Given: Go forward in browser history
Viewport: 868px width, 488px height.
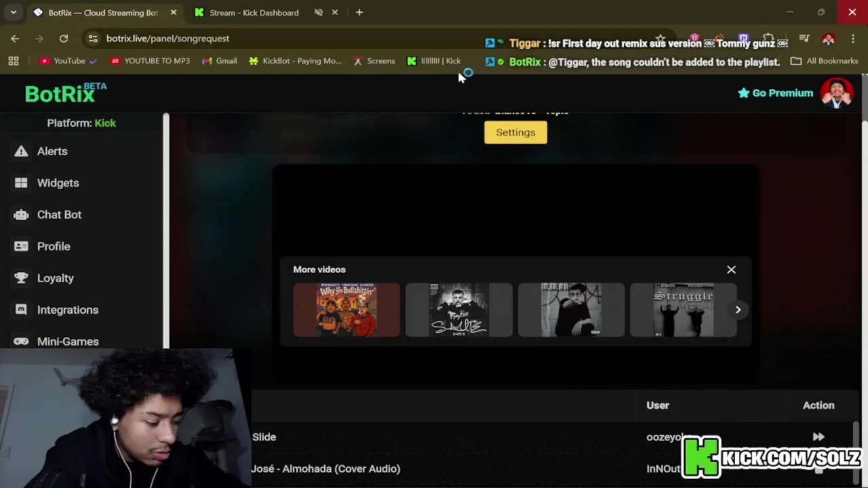Looking at the screenshot, I should coord(39,39).
